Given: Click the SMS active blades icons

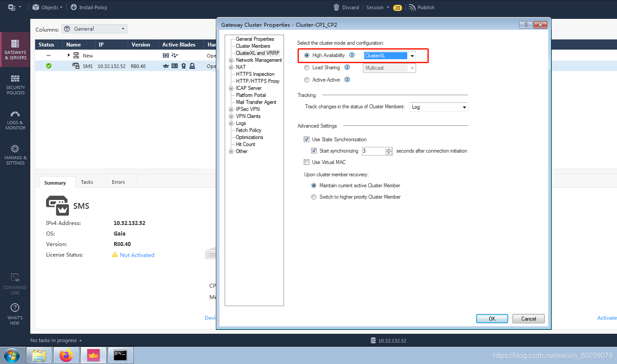Looking at the screenshot, I should (x=179, y=66).
